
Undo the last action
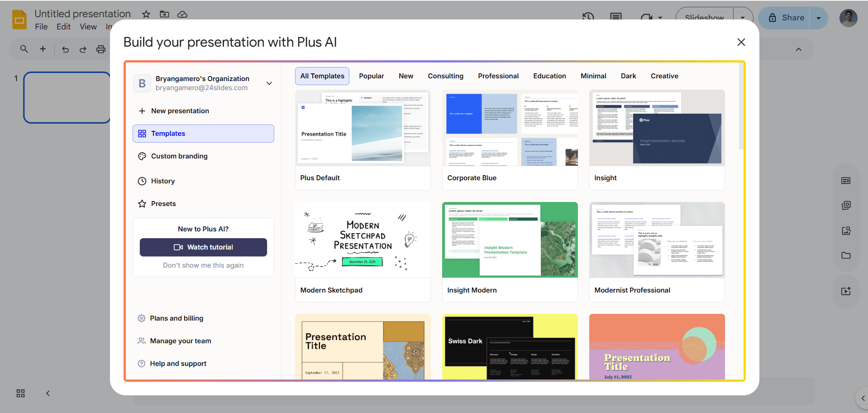click(x=66, y=49)
